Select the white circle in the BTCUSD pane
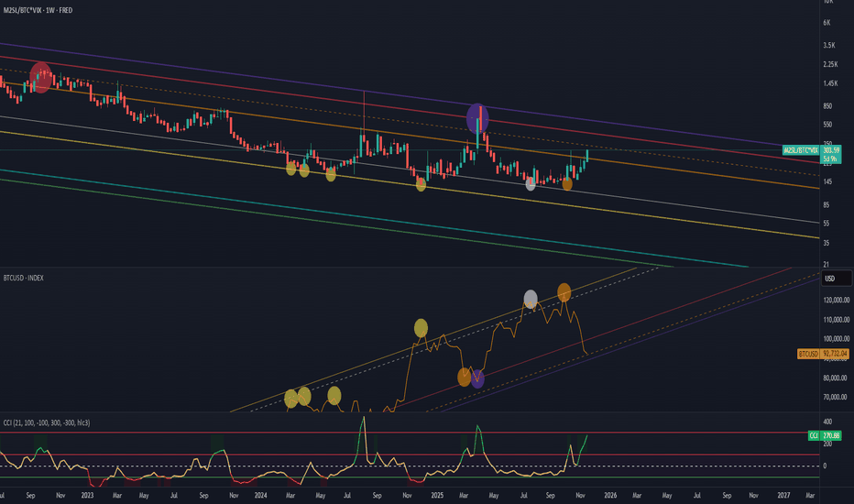The width and height of the screenshot is (854, 504). pos(531,299)
